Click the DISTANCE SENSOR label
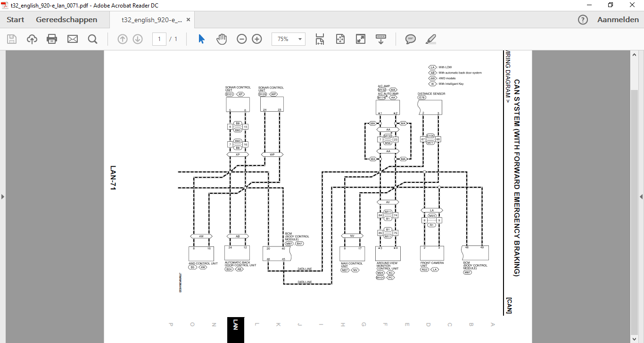Viewport: 644px width, 343px height. (x=431, y=94)
